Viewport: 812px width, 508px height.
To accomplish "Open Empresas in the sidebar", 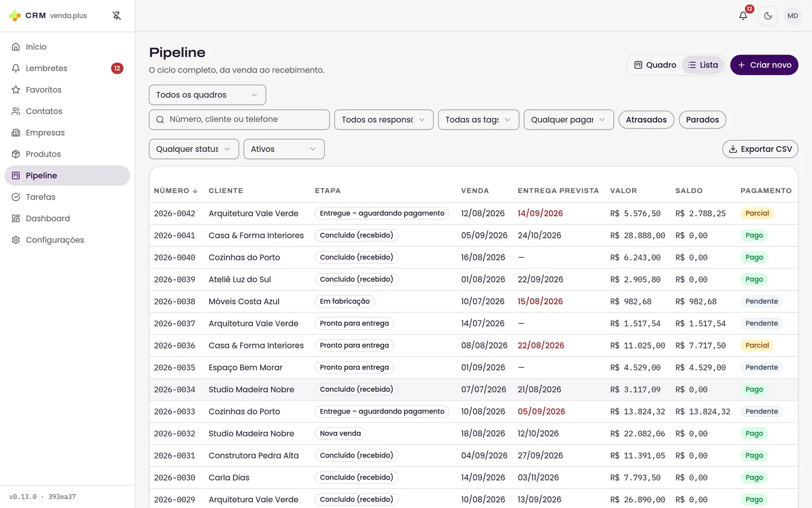I will [67, 133].
